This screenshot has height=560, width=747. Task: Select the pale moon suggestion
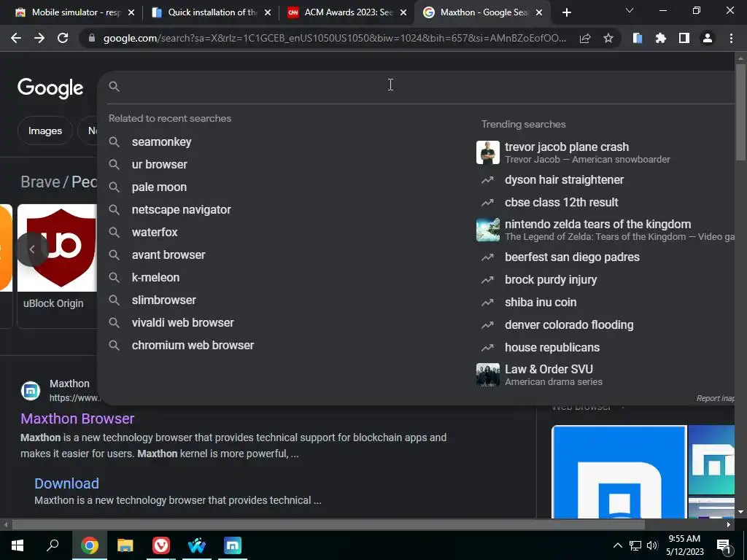pyautogui.click(x=159, y=187)
